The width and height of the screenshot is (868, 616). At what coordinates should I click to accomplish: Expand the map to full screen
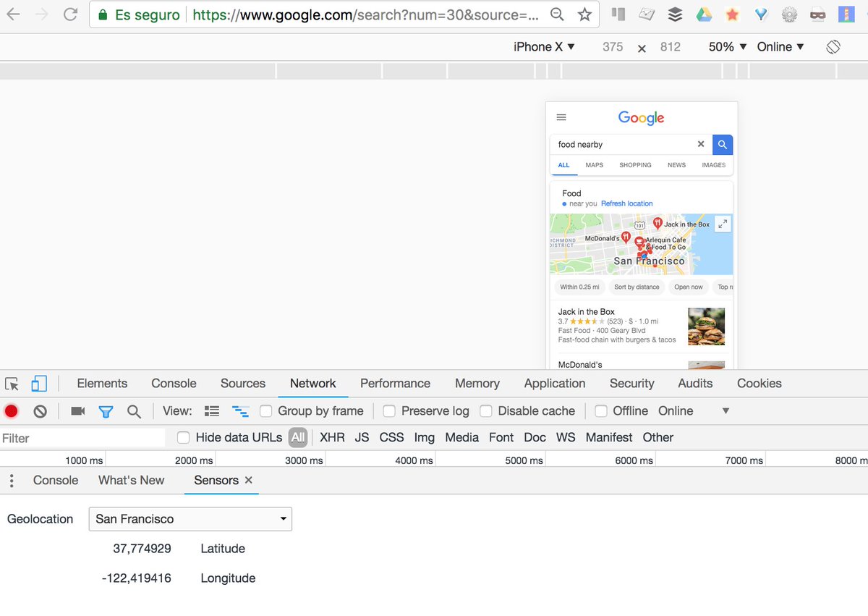723,224
